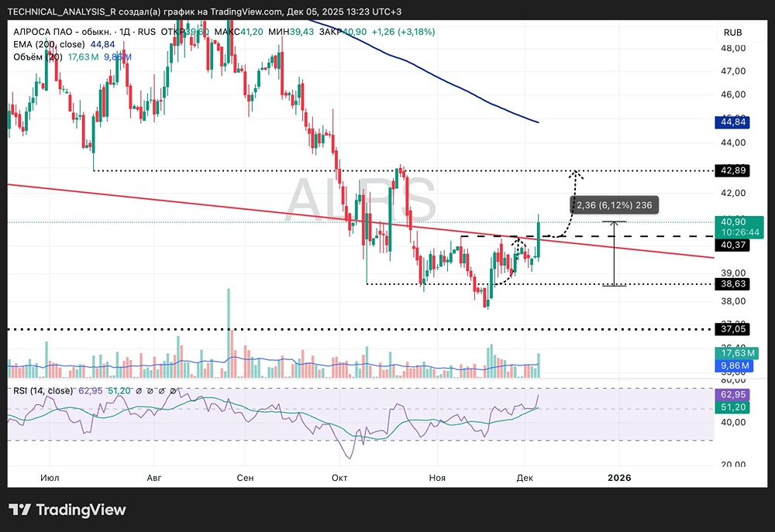
Task: Click the Сен month label on time axis
Action: [x=245, y=478]
